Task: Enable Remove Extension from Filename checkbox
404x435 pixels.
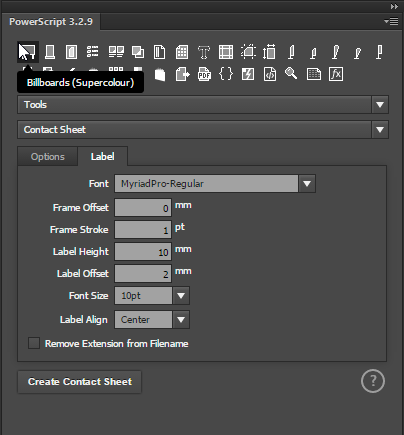Action: coord(34,343)
